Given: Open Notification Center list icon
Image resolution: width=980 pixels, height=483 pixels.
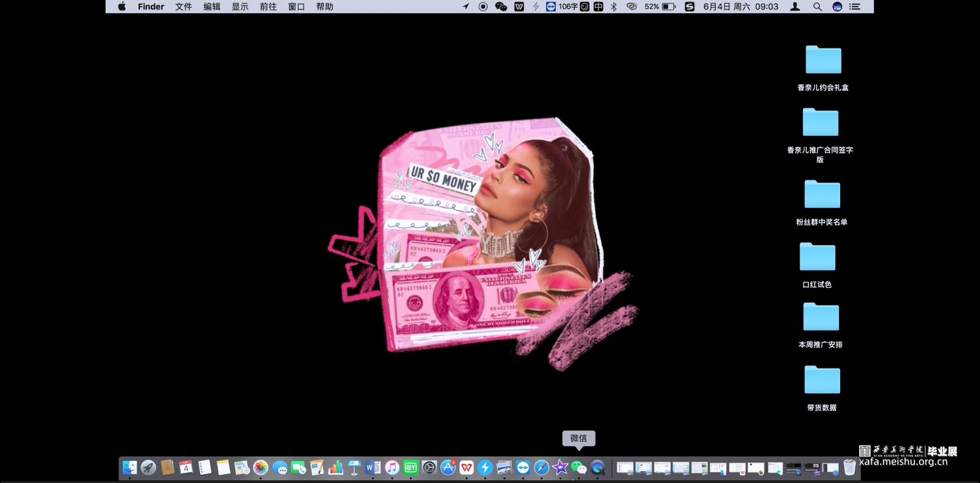Looking at the screenshot, I should click(855, 7).
